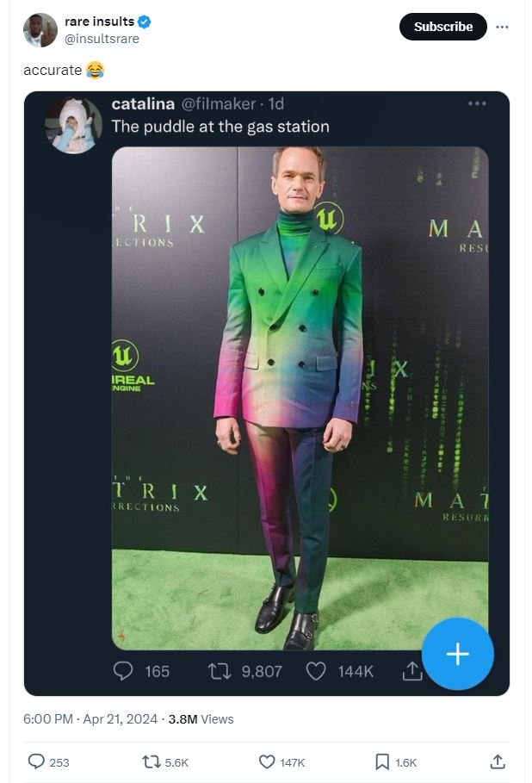This screenshot has height=783, width=532.
Task: Click the quoted tweet's reply icon
Action: coord(124,671)
